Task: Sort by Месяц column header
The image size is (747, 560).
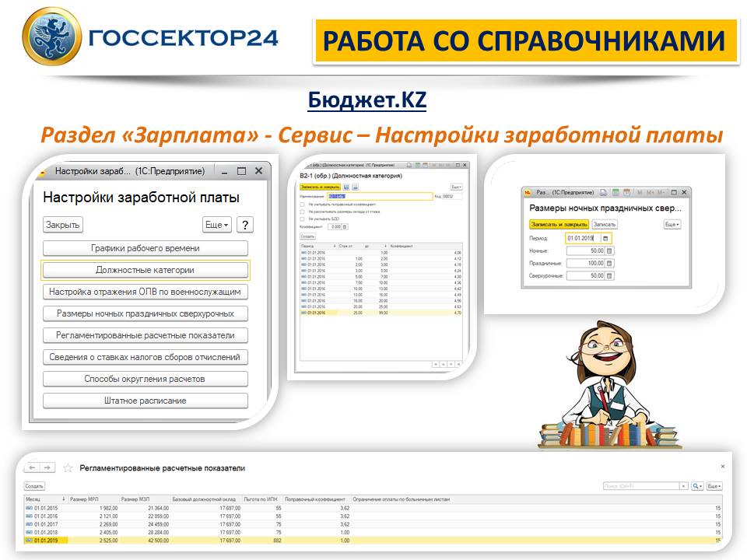Action: (x=46, y=499)
